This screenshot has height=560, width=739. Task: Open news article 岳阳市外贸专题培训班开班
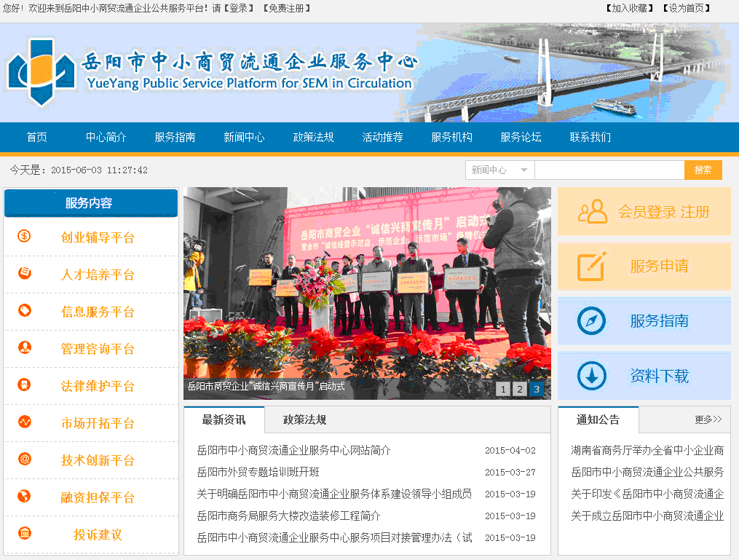click(x=258, y=472)
